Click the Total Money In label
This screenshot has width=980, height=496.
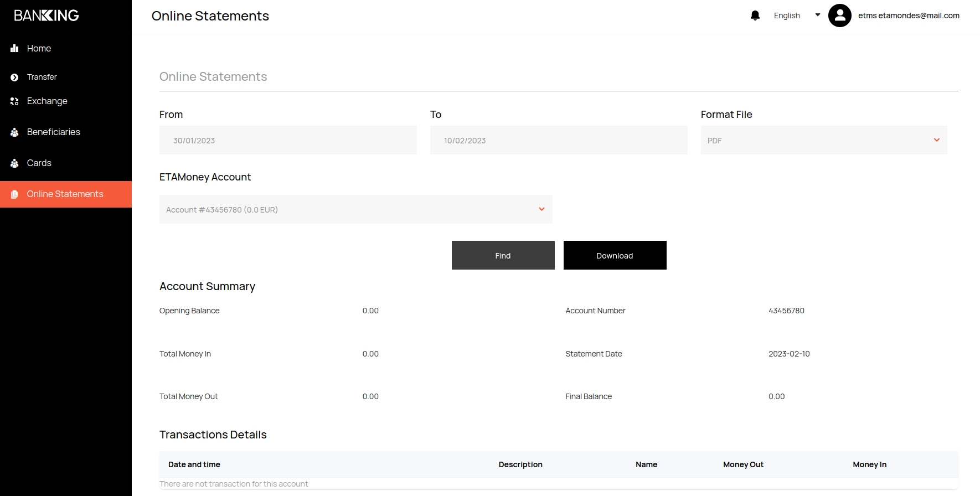point(185,354)
